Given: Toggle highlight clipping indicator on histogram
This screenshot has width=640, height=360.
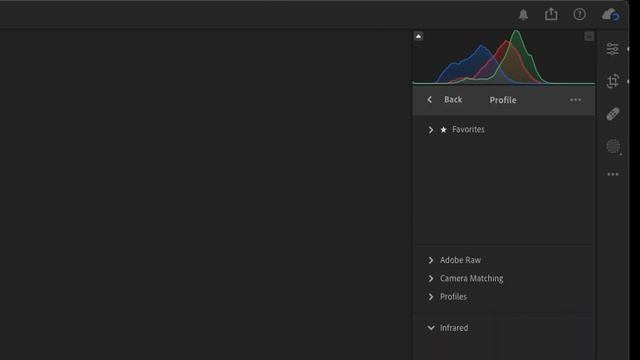Looking at the screenshot, I should coord(589,36).
